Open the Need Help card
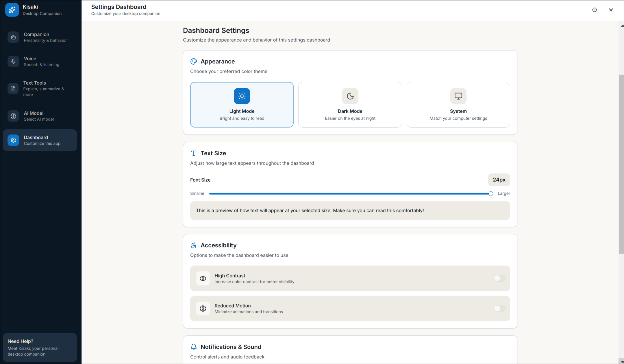 [x=40, y=348]
